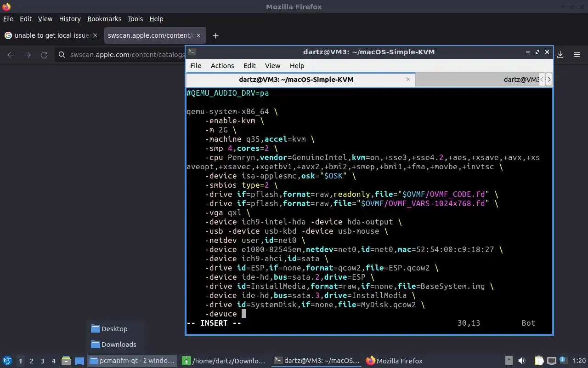Open a new Firefox tab
The width and height of the screenshot is (588, 368).
(x=215, y=35)
